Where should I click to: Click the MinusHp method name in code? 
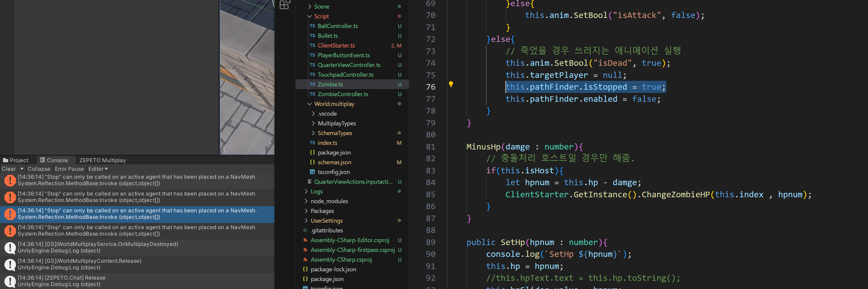(x=483, y=147)
